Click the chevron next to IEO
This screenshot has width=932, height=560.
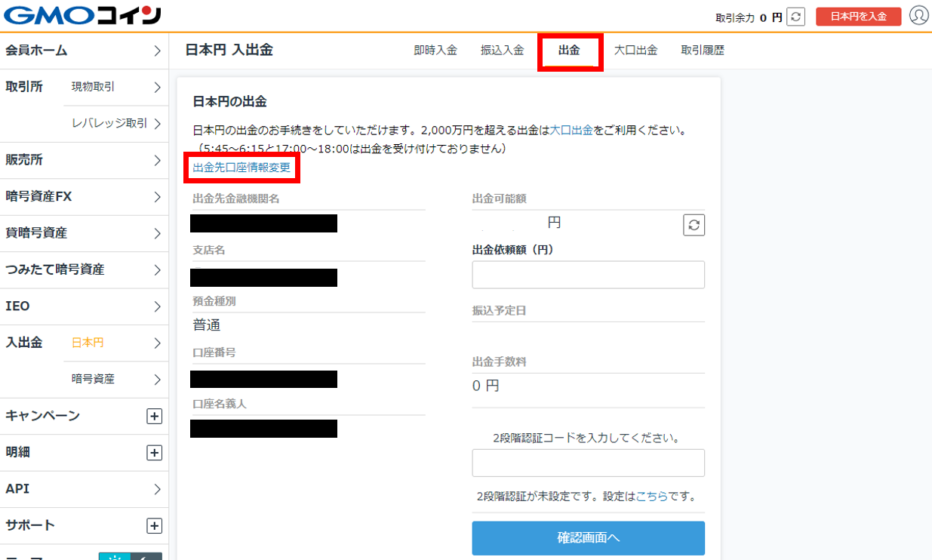point(157,306)
